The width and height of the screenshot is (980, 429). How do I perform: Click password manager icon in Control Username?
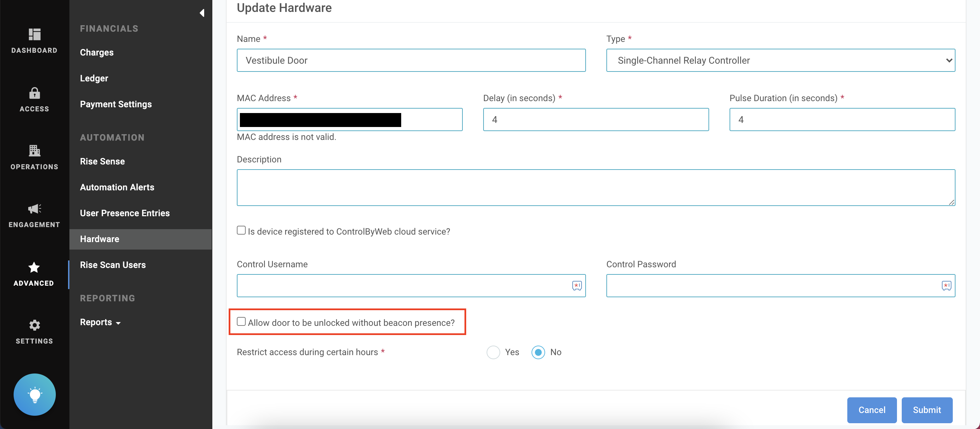click(577, 286)
